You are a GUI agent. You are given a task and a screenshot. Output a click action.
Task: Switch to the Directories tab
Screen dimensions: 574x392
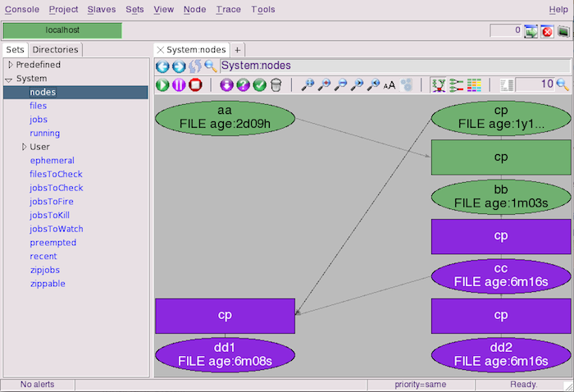55,49
